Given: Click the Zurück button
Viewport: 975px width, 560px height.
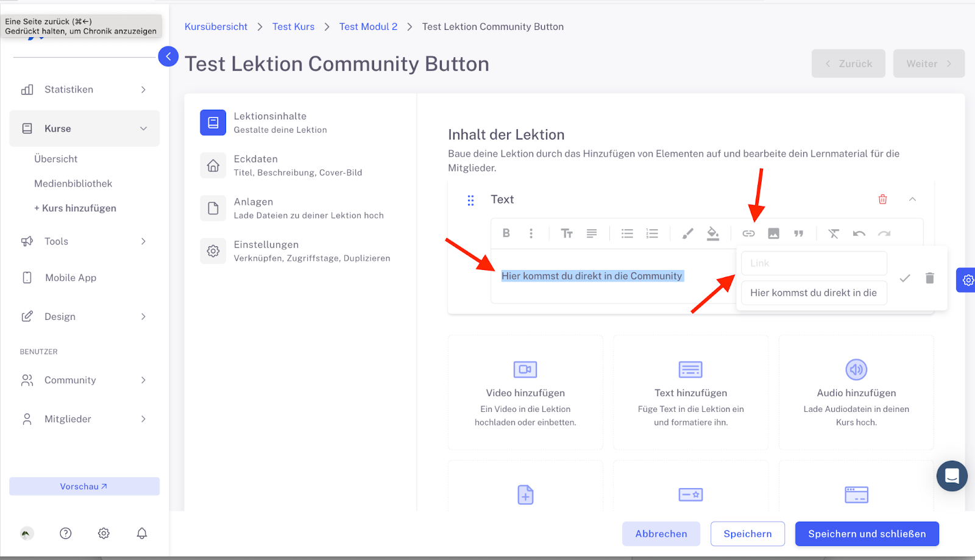Looking at the screenshot, I should [x=848, y=63].
